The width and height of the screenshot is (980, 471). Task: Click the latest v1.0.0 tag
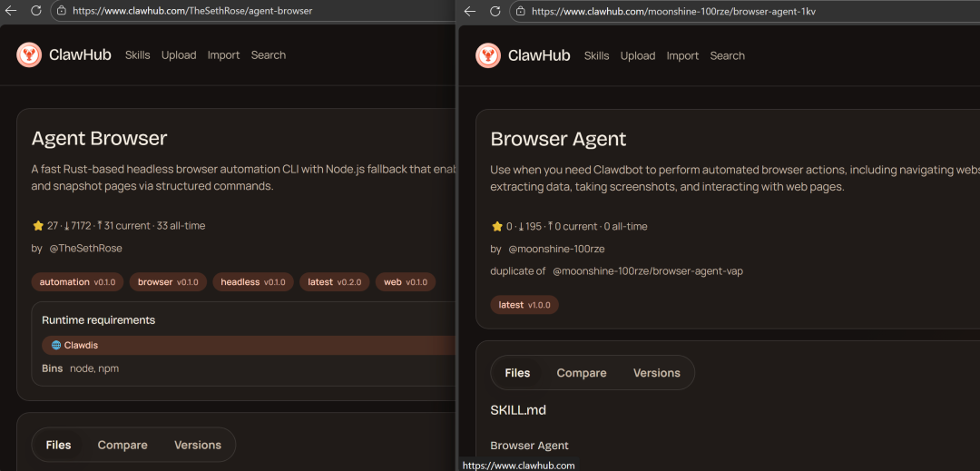coord(524,305)
